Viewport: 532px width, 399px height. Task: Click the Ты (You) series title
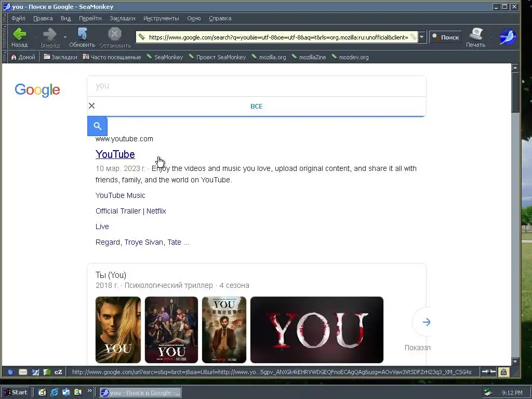111,275
